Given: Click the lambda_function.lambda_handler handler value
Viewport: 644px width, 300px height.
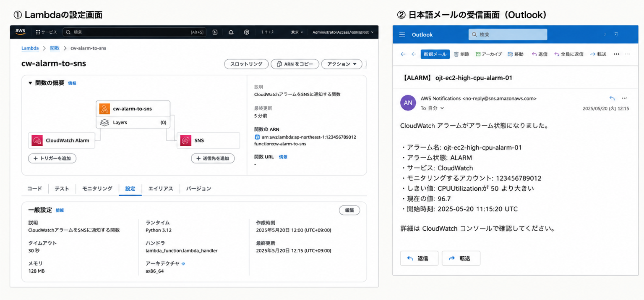Looking at the screenshot, I should pos(181,250).
